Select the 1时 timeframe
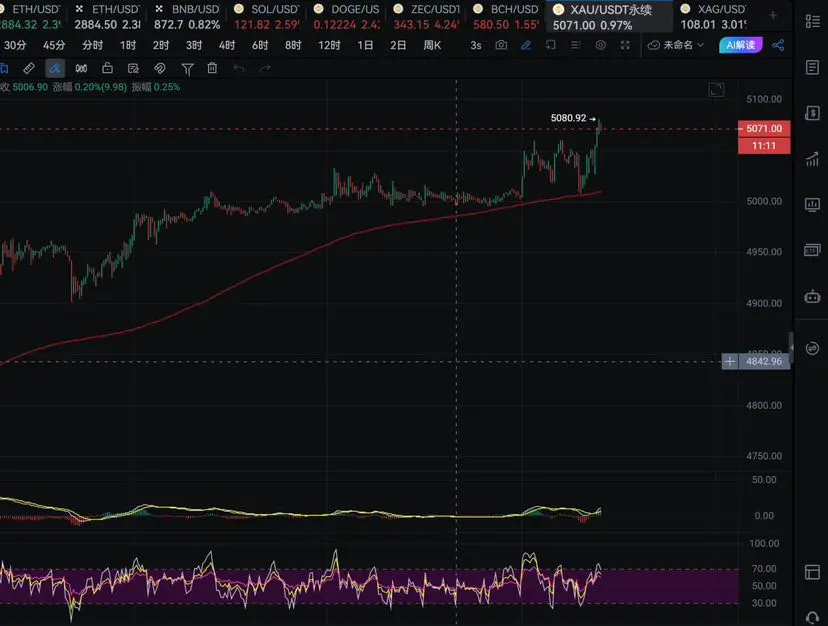The height and width of the screenshot is (626, 828). coord(128,45)
